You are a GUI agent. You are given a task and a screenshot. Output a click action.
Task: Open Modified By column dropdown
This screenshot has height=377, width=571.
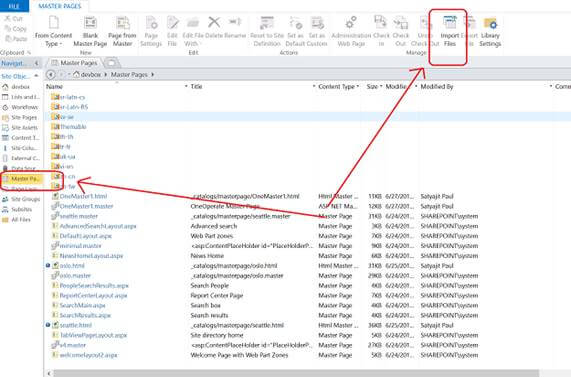point(551,86)
